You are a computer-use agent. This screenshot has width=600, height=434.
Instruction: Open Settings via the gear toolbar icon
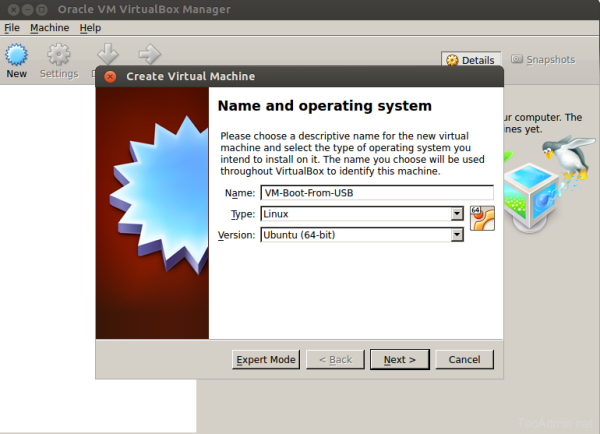59,58
